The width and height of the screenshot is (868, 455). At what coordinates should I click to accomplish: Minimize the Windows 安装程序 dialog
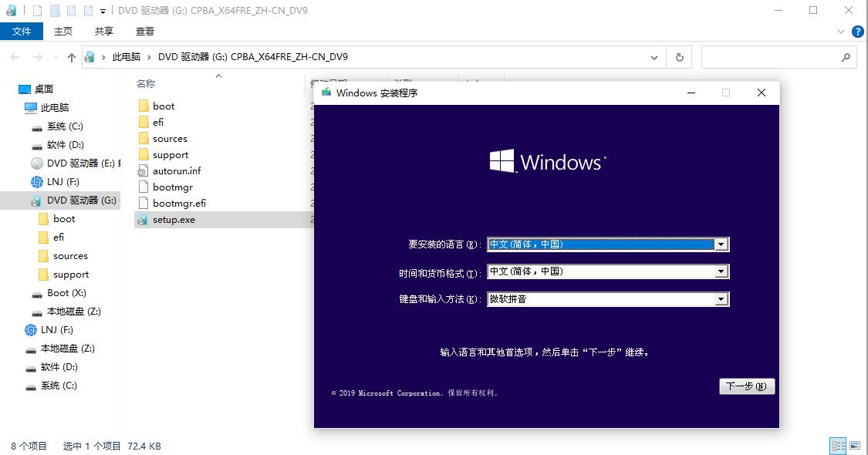coord(691,93)
